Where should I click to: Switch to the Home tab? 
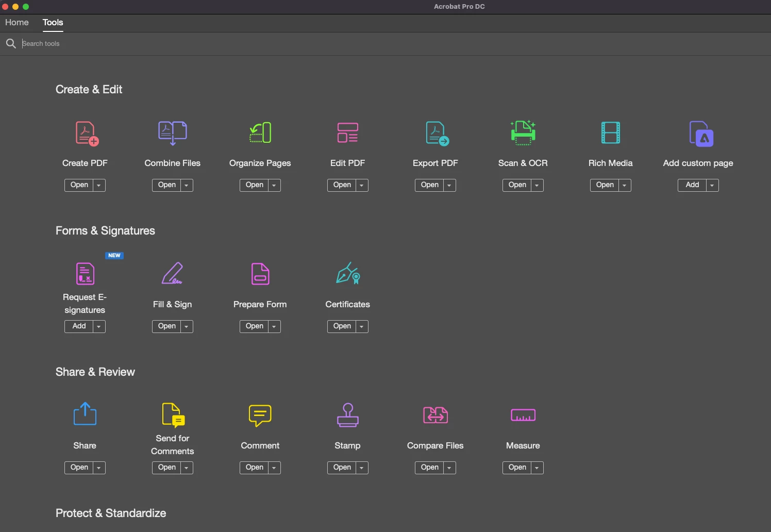(x=17, y=22)
